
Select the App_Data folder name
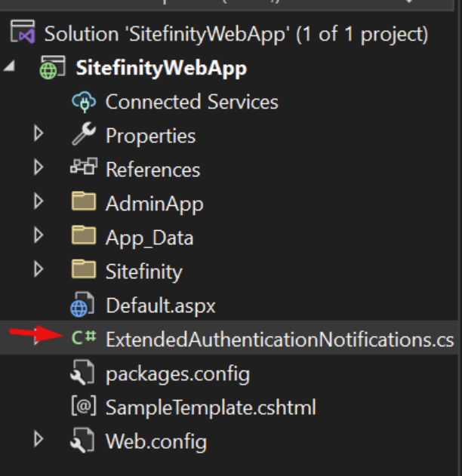coord(149,238)
